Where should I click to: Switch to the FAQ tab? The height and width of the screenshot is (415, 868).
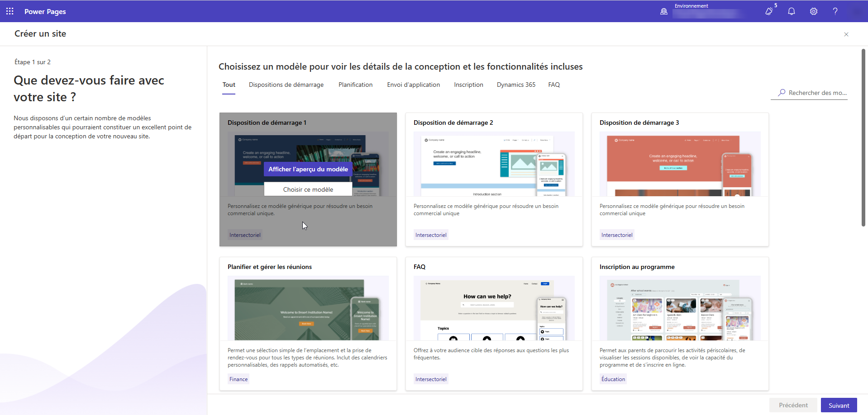coord(553,85)
